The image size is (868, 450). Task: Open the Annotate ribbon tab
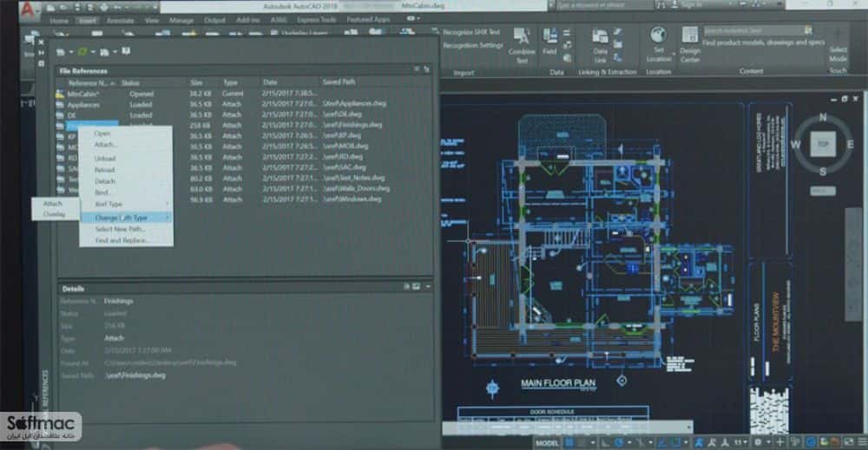(x=120, y=21)
